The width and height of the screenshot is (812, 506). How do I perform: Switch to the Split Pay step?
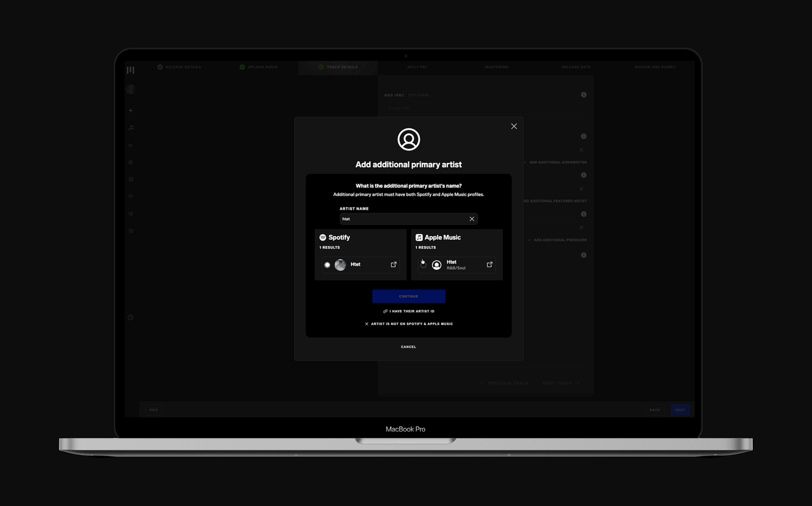[x=417, y=67]
